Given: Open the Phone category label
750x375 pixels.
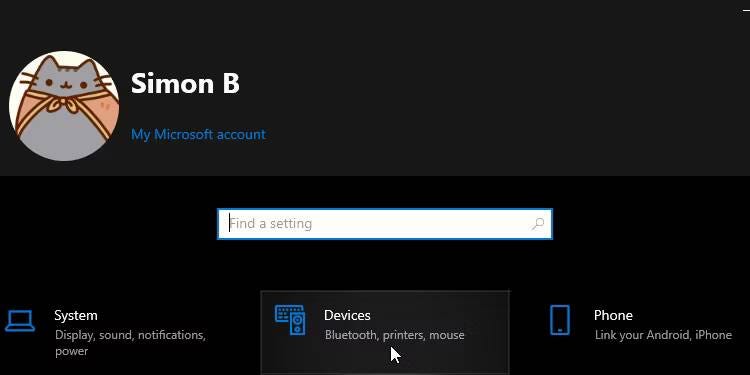Looking at the screenshot, I should (613, 315).
